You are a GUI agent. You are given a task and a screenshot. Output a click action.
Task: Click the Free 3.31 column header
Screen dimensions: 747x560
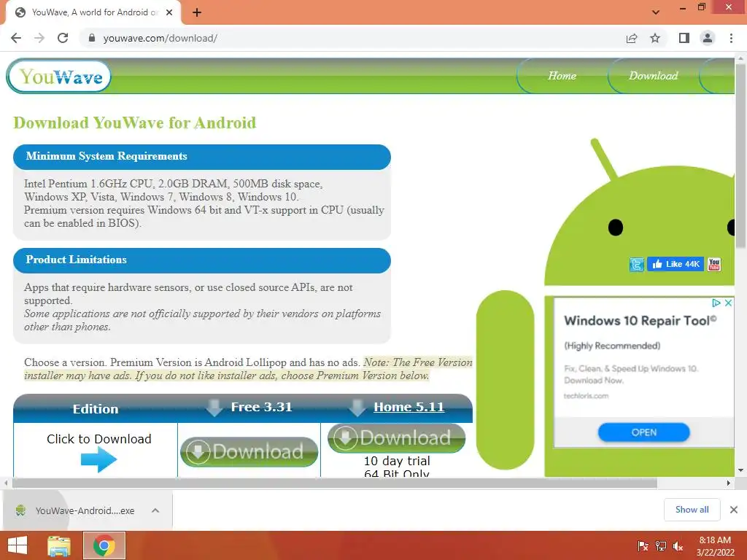[261, 407]
